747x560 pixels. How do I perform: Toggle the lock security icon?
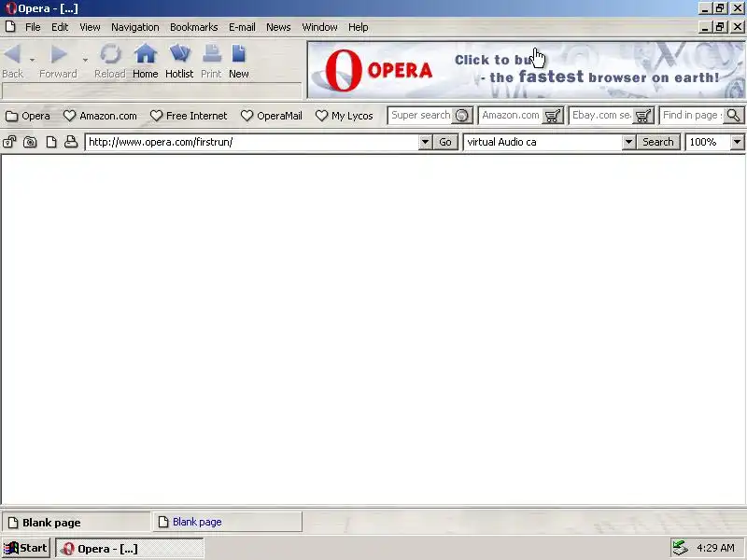click(9, 142)
